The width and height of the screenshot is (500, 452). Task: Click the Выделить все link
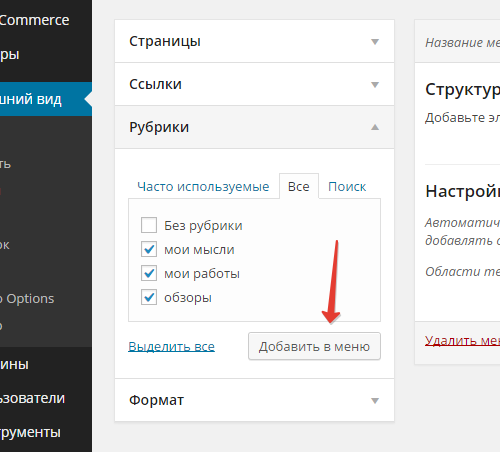coord(171,347)
